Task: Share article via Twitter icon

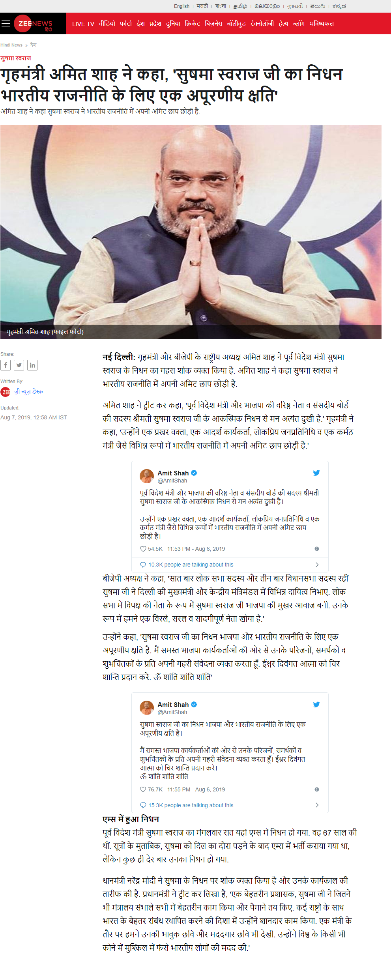Action: [x=19, y=365]
